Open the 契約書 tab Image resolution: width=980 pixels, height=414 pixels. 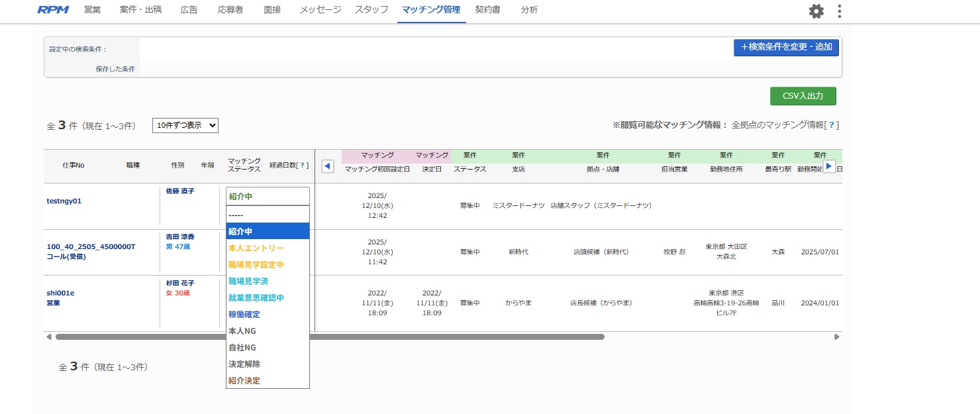(x=487, y=10)
